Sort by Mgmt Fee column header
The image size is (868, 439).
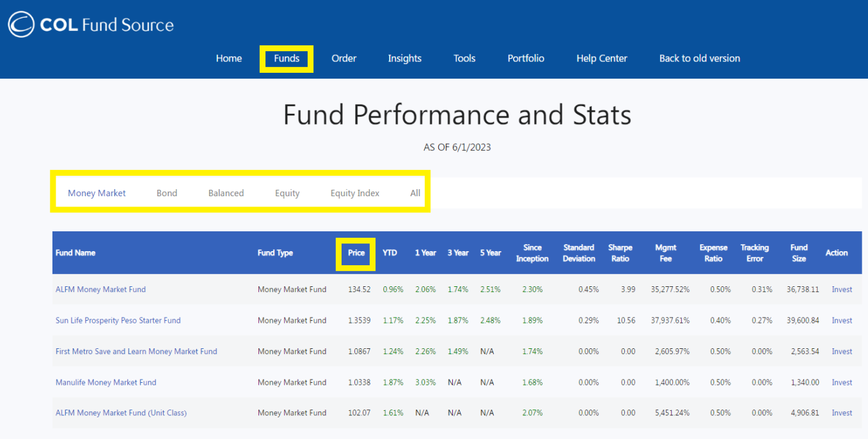point(667,253)
